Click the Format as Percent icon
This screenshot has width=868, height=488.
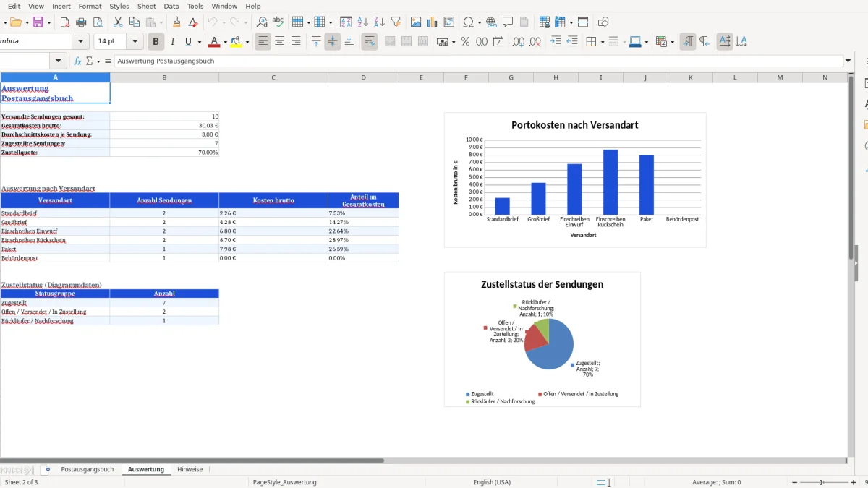click(x=465, y=42)
